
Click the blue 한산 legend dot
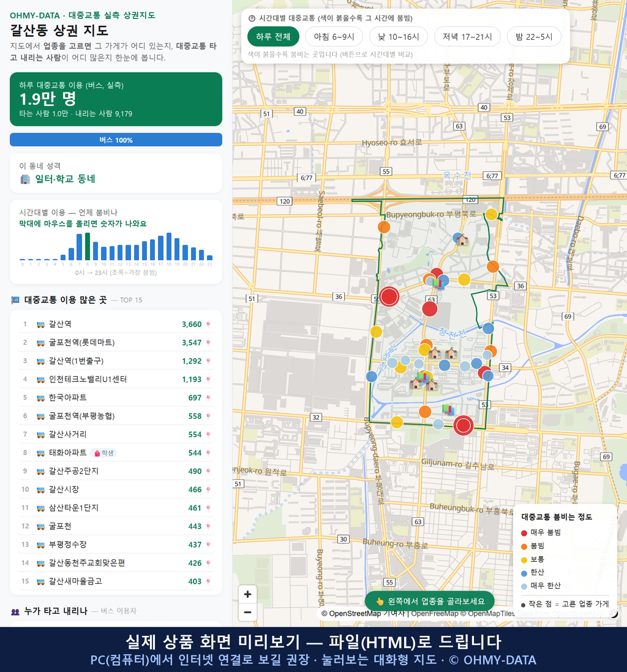click(x=524, y=573)
